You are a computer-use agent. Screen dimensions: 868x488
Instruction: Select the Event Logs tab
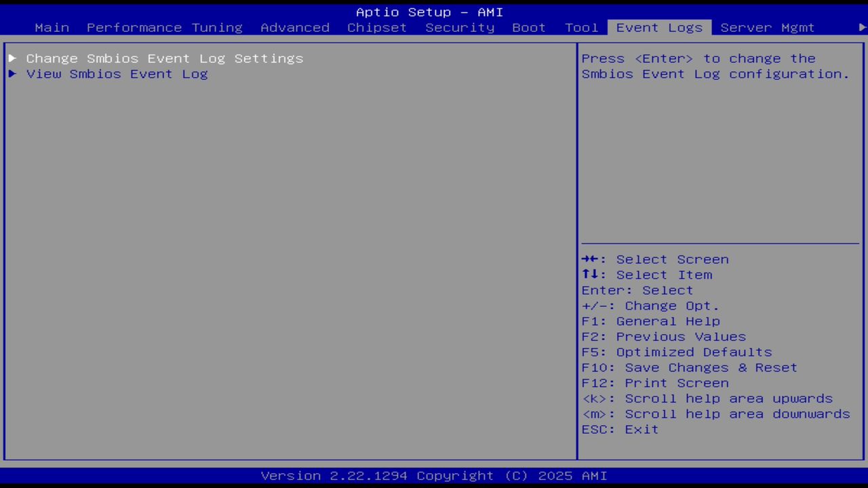pyautogui.click(x=658, y=27)
